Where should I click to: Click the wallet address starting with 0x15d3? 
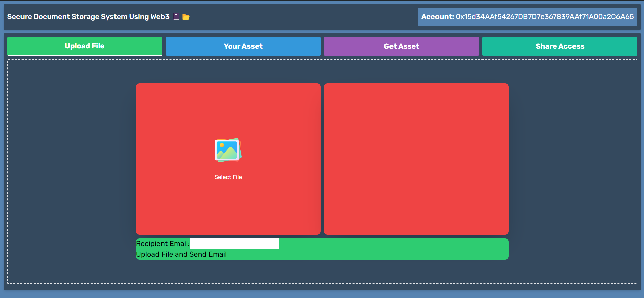coord(544,17)
